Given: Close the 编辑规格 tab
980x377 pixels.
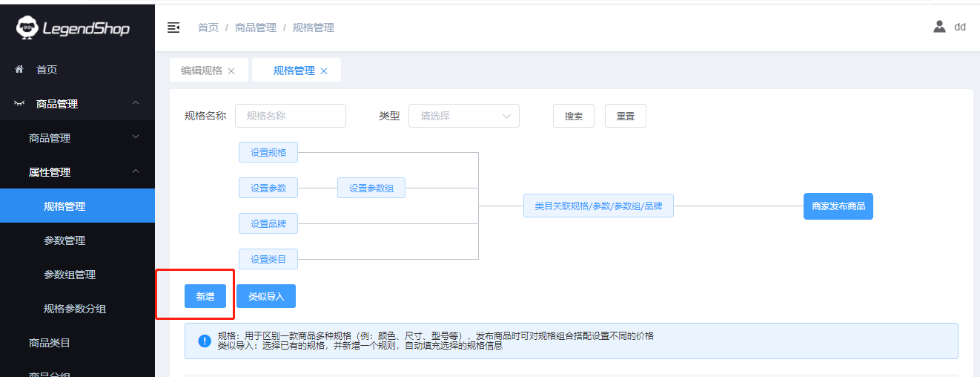Looking at the screenshot, I should [x=231, y=71].
